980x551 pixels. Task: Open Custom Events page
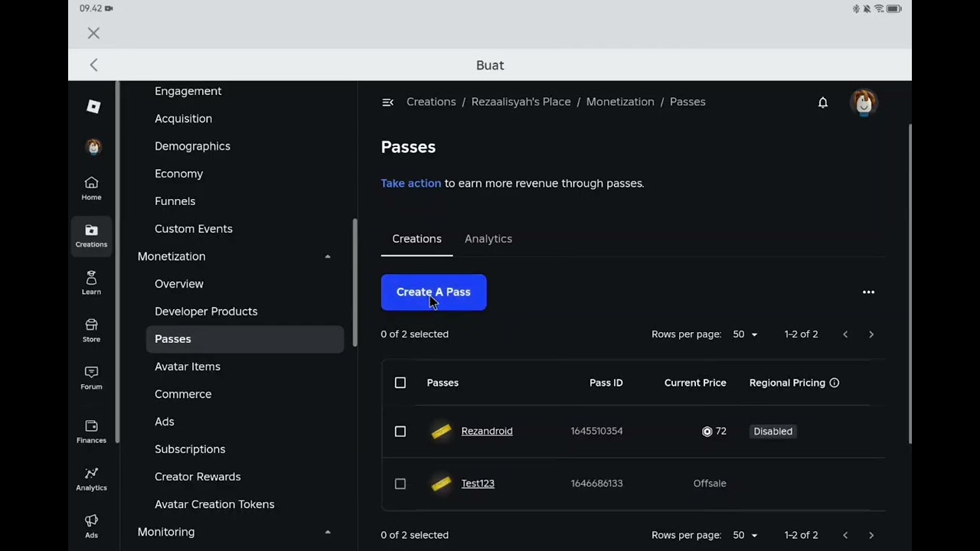[x=194, y=229]
